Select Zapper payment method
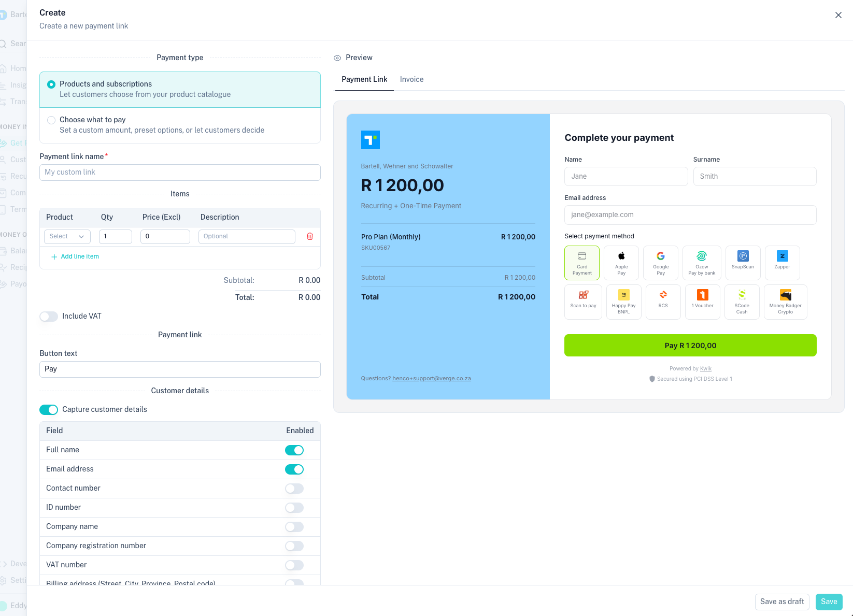Screen dimensions: 853x616 point(783,263)
